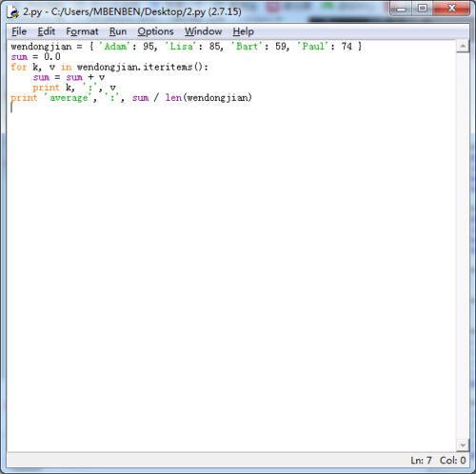This screenshot has width=476, height=474.
Task: Click the vertical scrollbar track
Action: point(463,246)
